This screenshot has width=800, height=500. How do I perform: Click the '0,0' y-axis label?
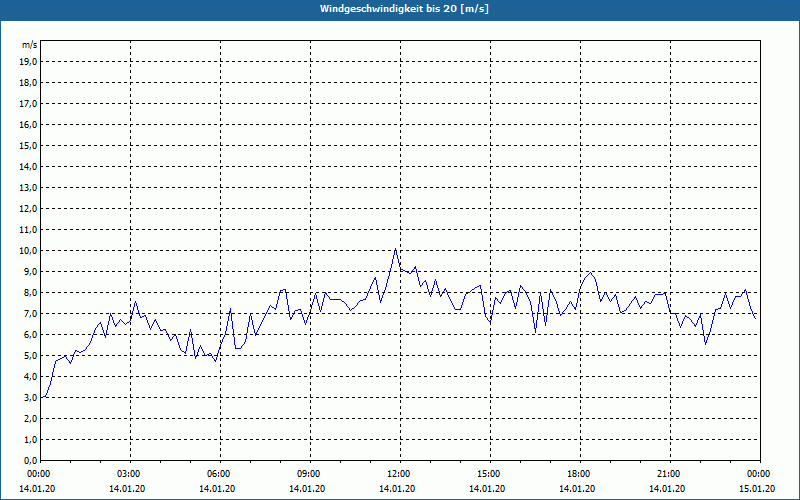30,460
